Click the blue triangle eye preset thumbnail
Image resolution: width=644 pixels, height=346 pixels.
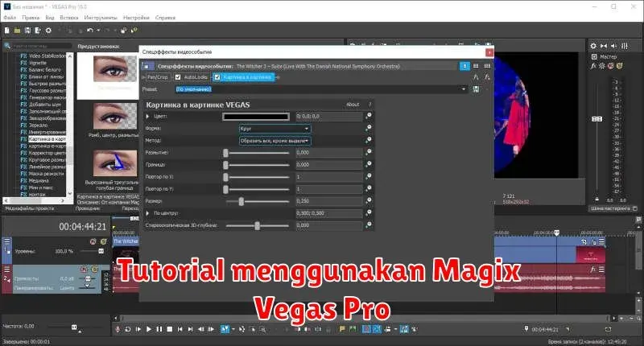114,163
